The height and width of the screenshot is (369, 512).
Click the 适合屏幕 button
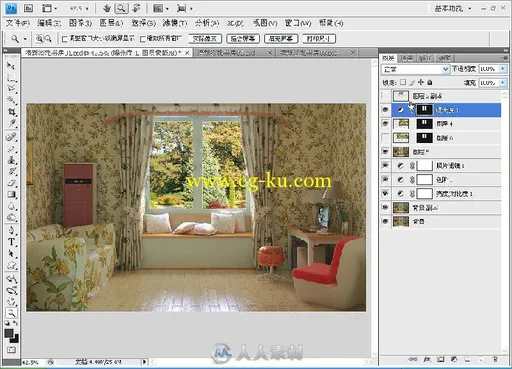[243, 39]
